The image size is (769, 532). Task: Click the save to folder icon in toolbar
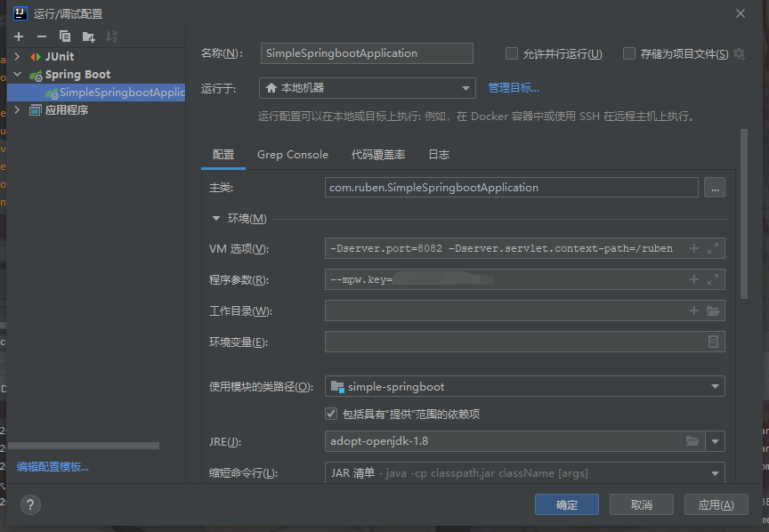88,36
